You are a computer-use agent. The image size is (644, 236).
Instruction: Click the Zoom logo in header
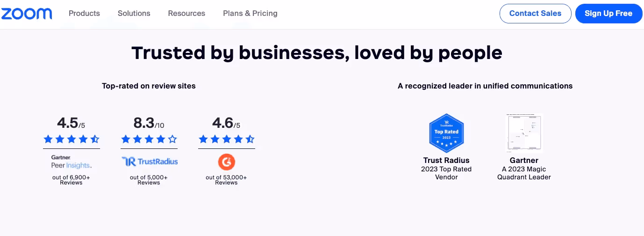click(x=26, y=14)
